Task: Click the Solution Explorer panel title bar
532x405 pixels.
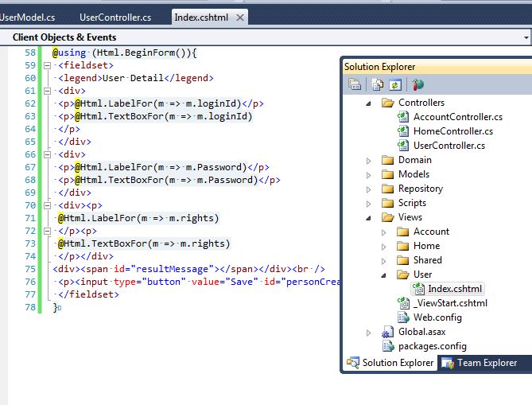Action: (437, 67)
